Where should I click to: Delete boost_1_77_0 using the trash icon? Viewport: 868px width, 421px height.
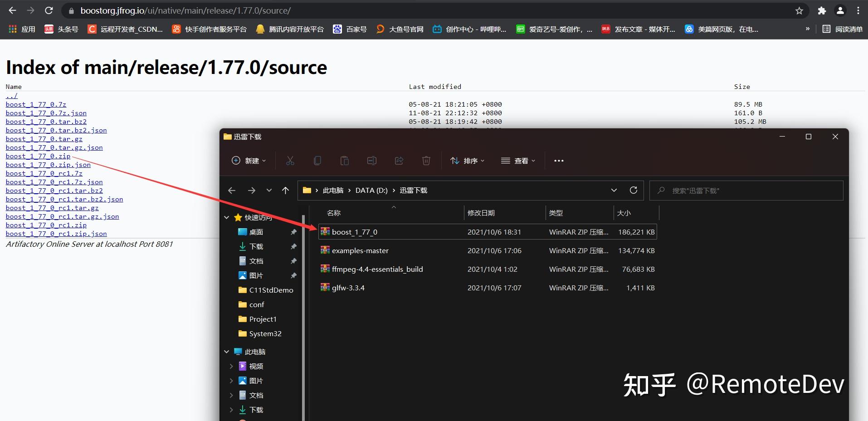click(426, 161)
